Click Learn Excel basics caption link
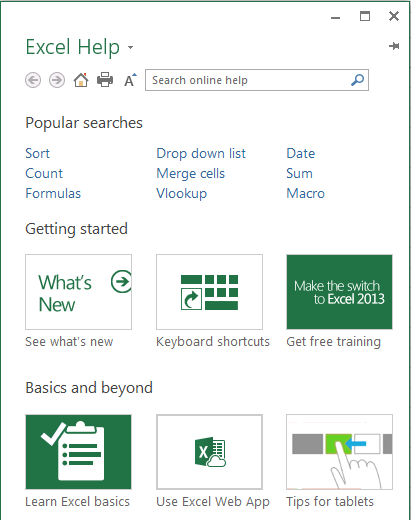Image resolution: width=411 pixels, height=520 pixels. pyautogui.click(x=77, y=502)
